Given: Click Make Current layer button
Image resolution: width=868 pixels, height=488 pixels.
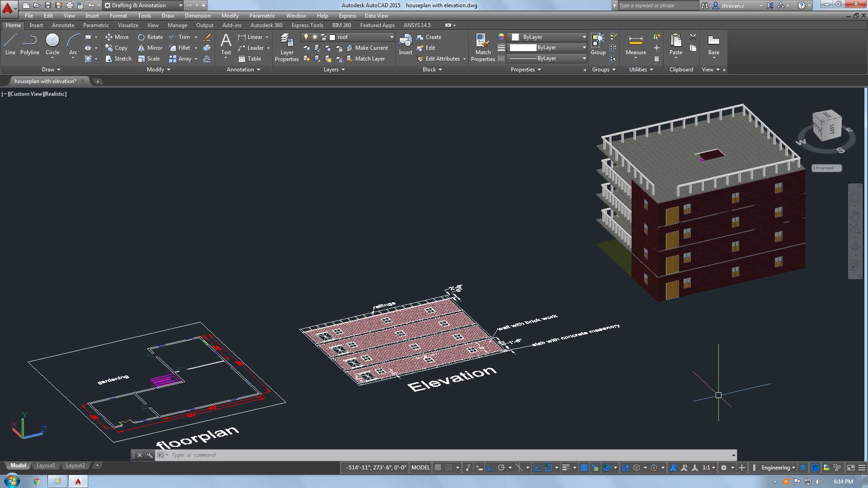Looking at the screenshot, I should (367, 48).
